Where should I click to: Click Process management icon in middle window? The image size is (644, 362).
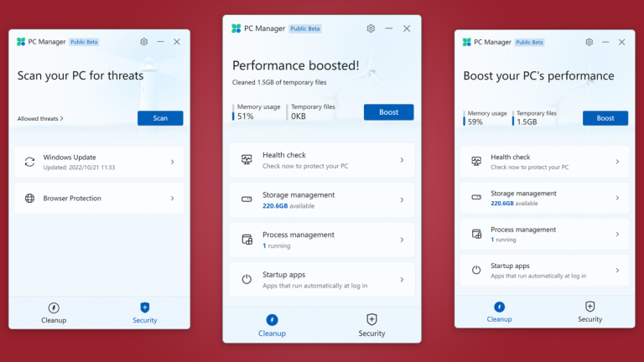(247, 240)
